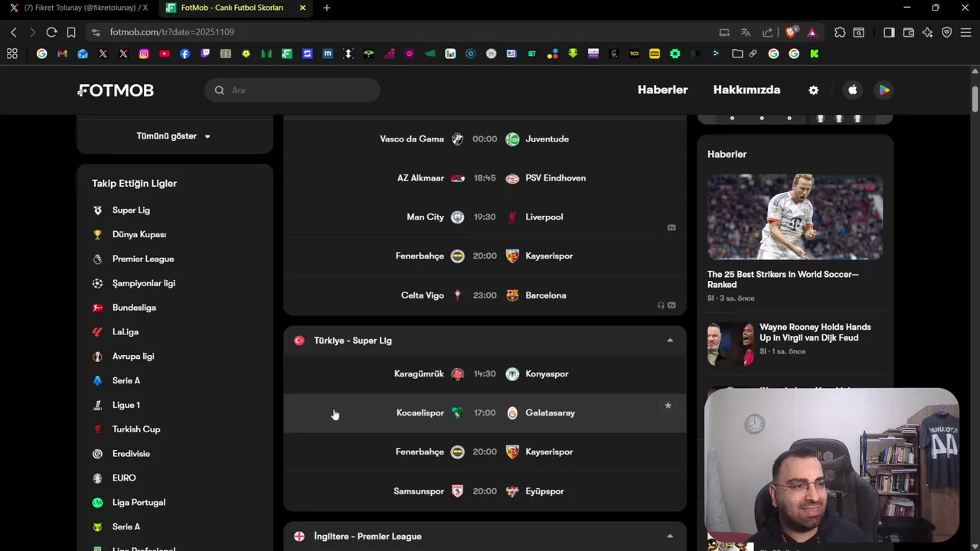This screenshot has height=551, width=980.
Task: Click the Super Lig league icon in sidebar
Action: pyautogui.click(x=97, y=210)
